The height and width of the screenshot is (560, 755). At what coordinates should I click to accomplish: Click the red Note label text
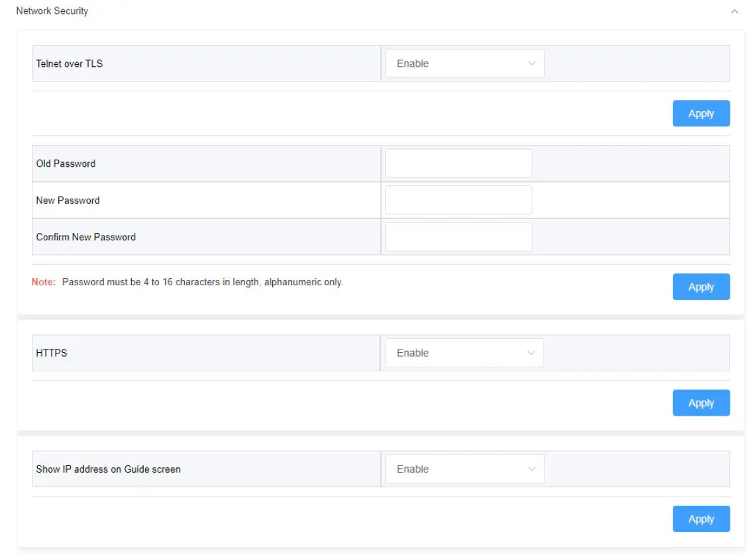coord(44,282)
